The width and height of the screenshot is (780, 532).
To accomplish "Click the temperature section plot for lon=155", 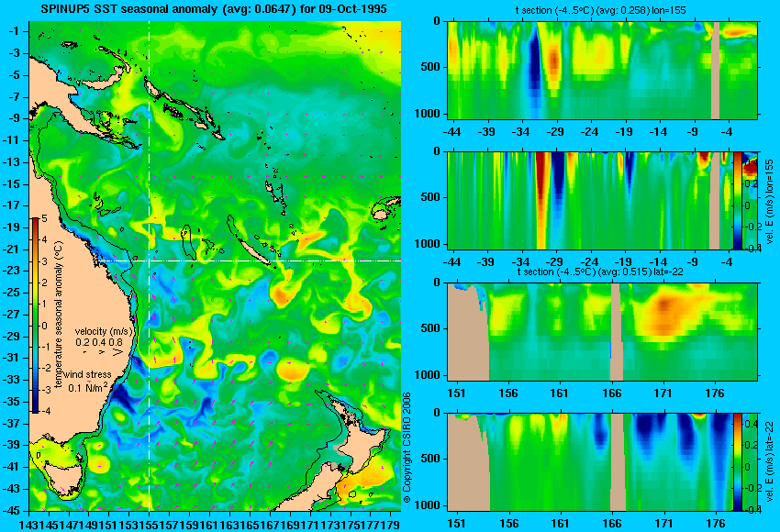I will [x=602, y=70].
